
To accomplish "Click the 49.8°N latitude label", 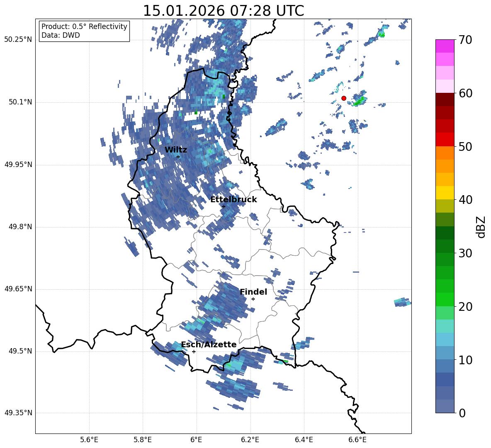I will (x=20, y=227).
